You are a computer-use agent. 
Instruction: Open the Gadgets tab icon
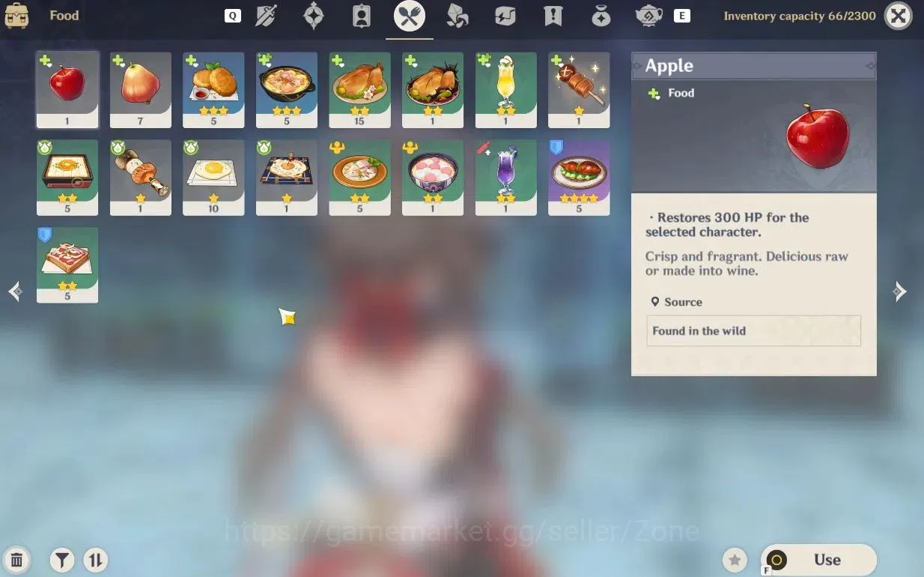[505, 16]
